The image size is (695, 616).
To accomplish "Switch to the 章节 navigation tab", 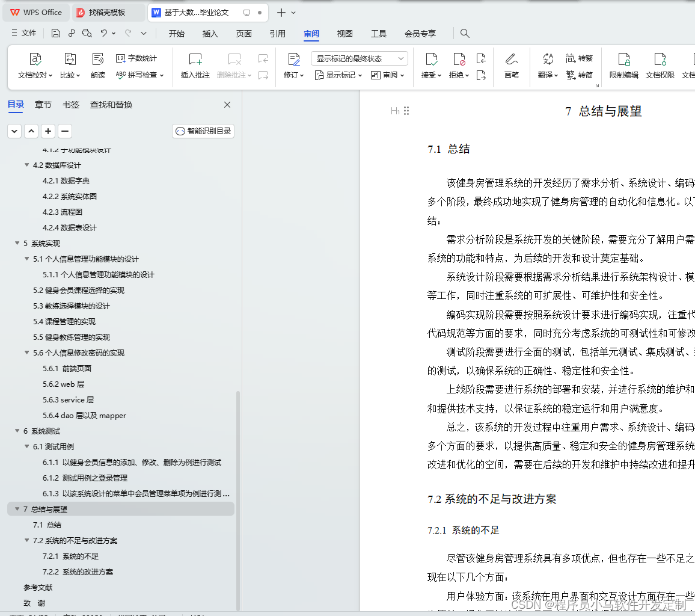I will coord(43,105).
